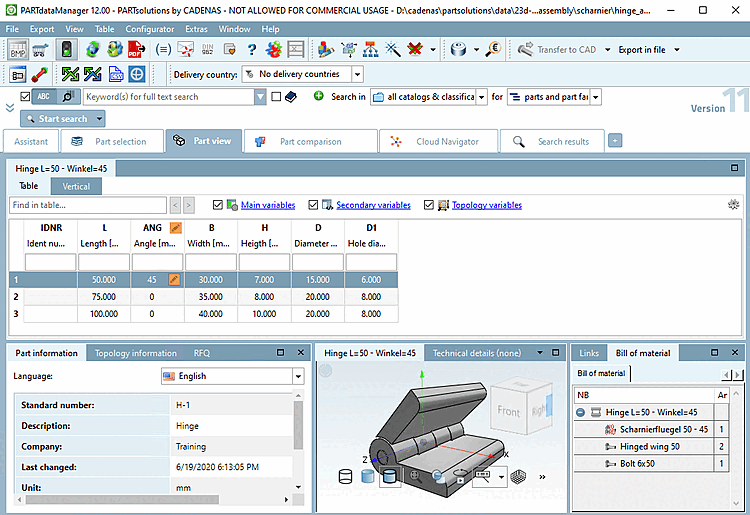Click the traffic light status icon

click(x=67, y=49)
